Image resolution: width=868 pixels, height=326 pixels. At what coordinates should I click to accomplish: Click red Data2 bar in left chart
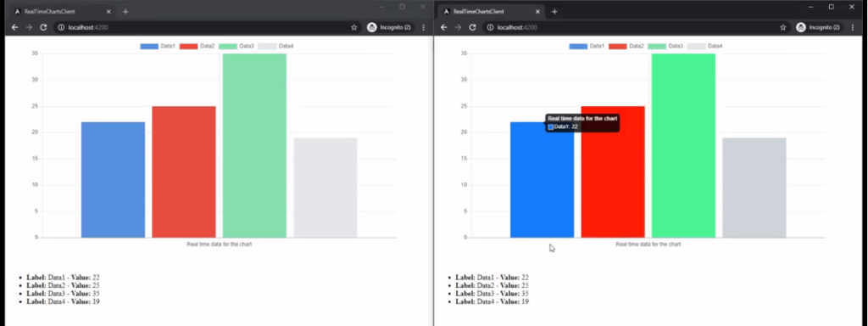click(184, 171)
